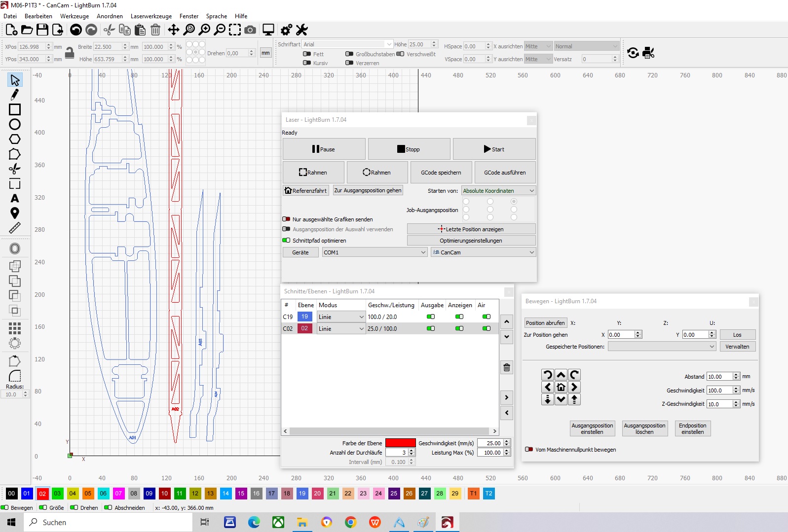
Task: Click the red Farbe der Ebene swatch
Action: (400, 443)
